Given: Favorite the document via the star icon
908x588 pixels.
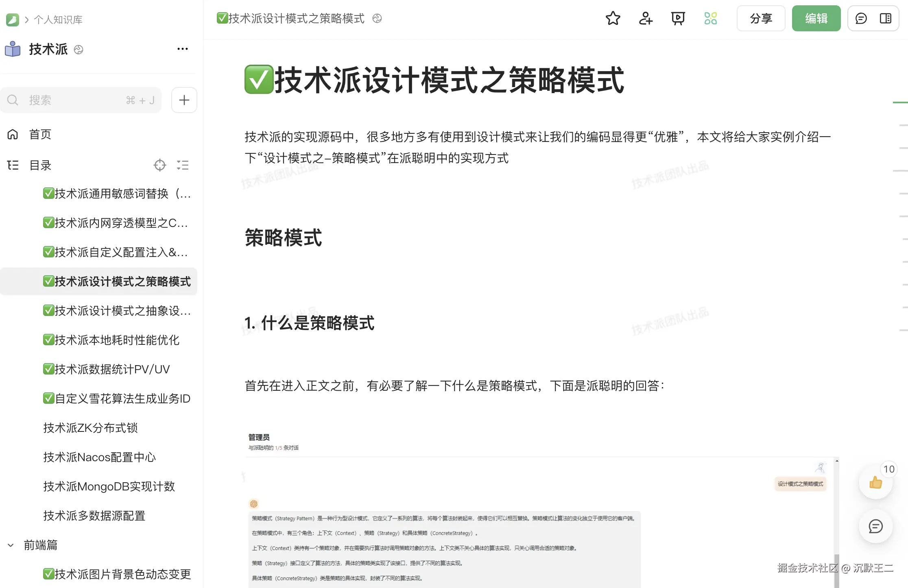Looking at the screenshot, I should tap(613, 18).
